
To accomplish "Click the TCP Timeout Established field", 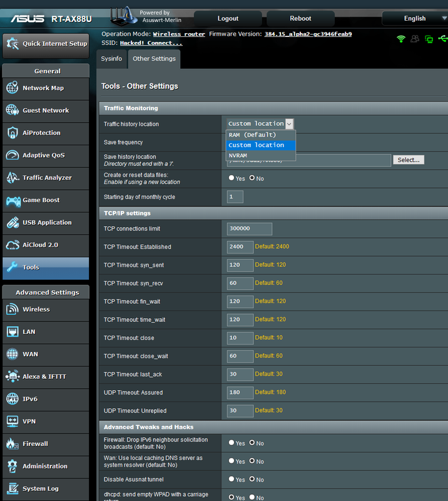I will pyautogui.click(x=240, y=247).
